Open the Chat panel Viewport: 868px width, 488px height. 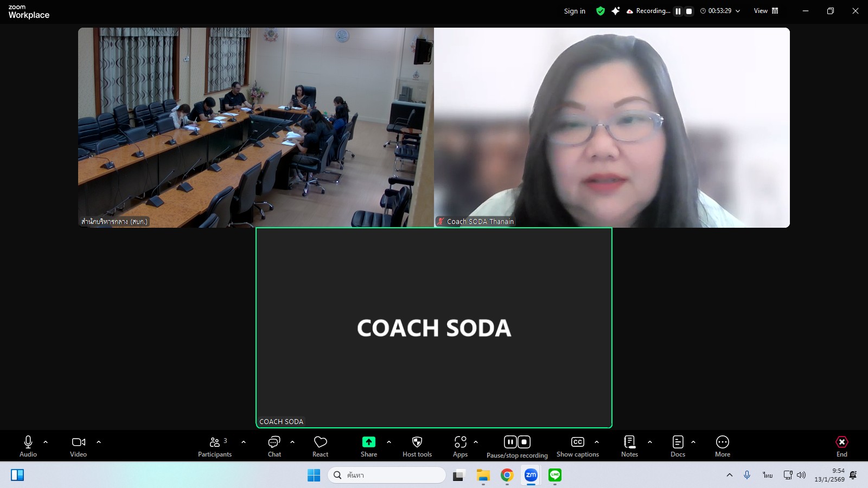point(275,446)
